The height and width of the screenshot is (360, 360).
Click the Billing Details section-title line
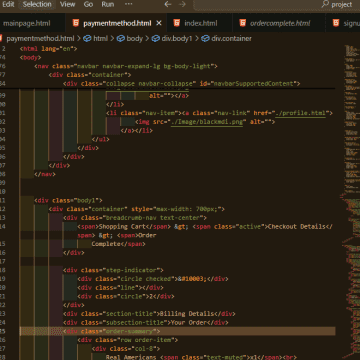[x=149, y=314]
